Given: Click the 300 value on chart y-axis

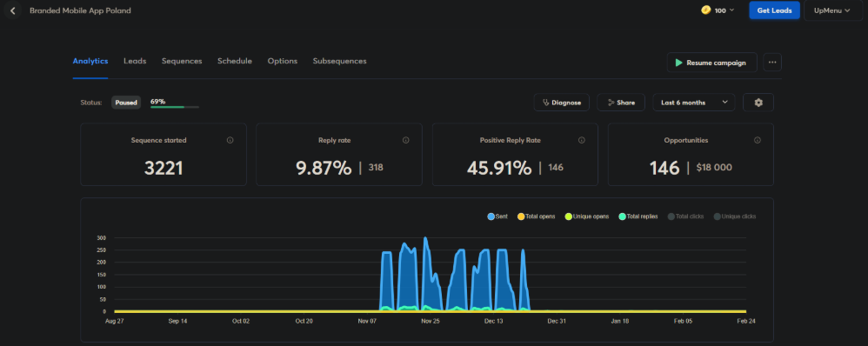Looking at the screenshot, I should [x=101, y=237].
